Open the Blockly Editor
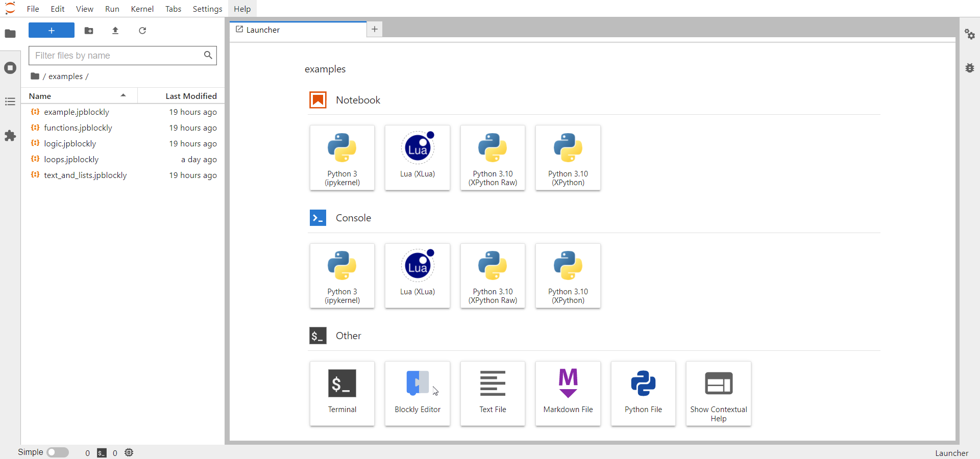The height and width of the screenshot is (459, 980). [x=418, y=394]
